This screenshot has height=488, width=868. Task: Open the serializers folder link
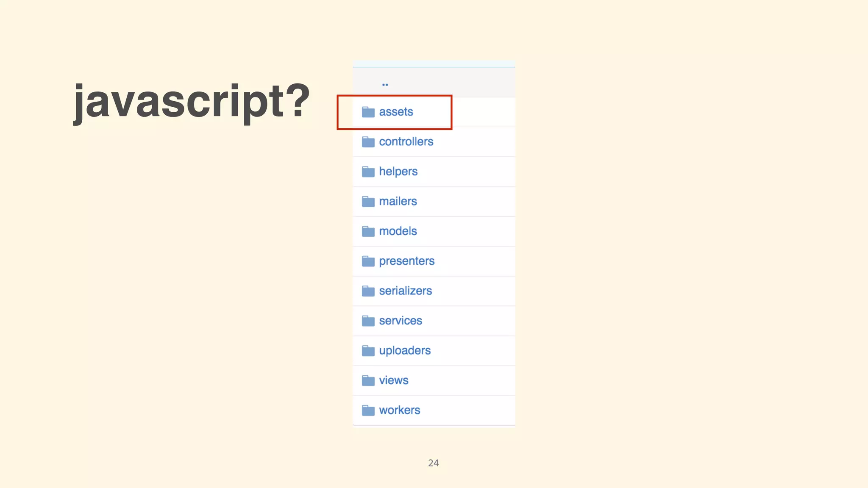coord(405,291)
